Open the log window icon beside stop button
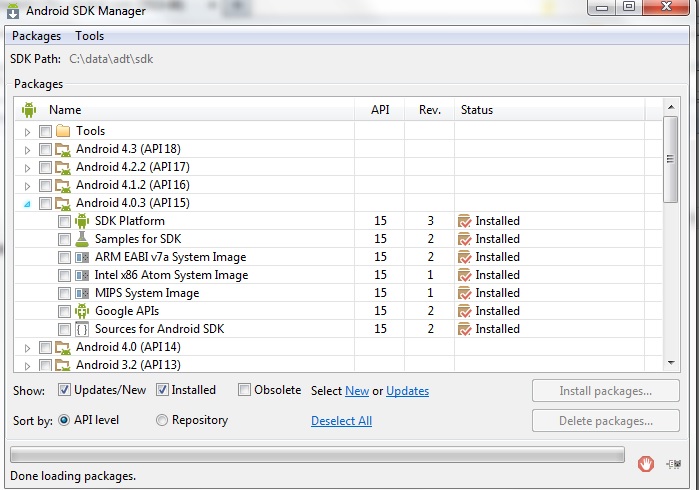Viewport: 699px width, 490px height. point(674,465)
